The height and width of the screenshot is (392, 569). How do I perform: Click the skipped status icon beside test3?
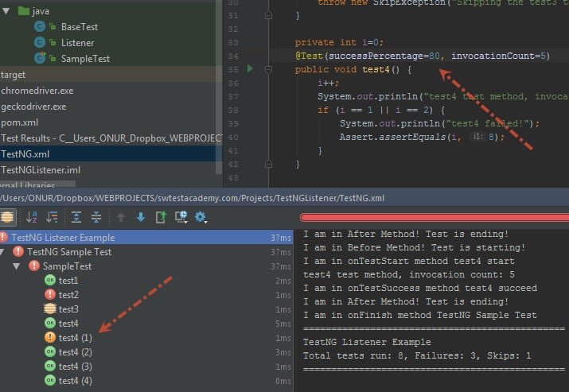(x=50, y=309)
